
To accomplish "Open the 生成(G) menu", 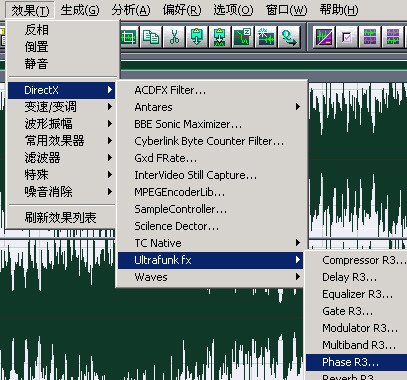I will [x=80, y=10].
